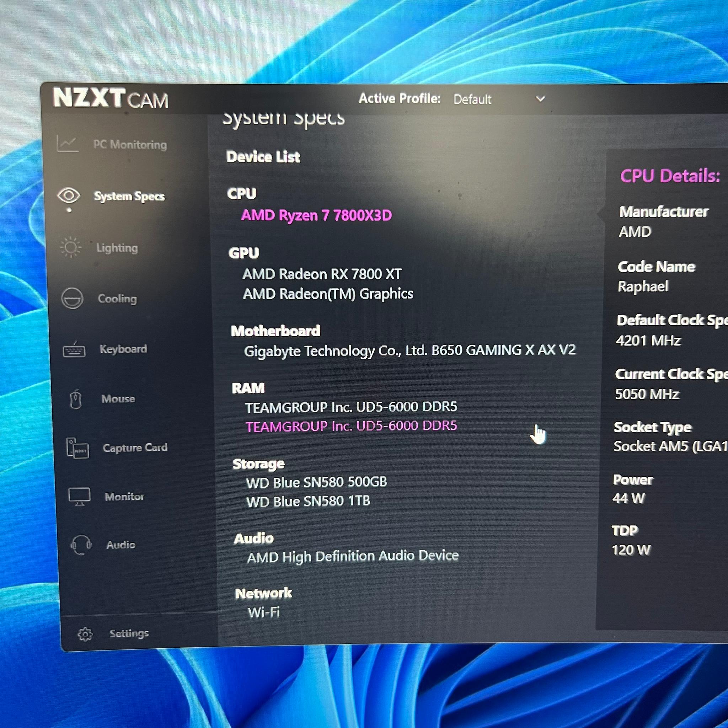
Task: Select Gigabyte B650 GAMING X AX V2 motherboard
Action: coord(410,350)
